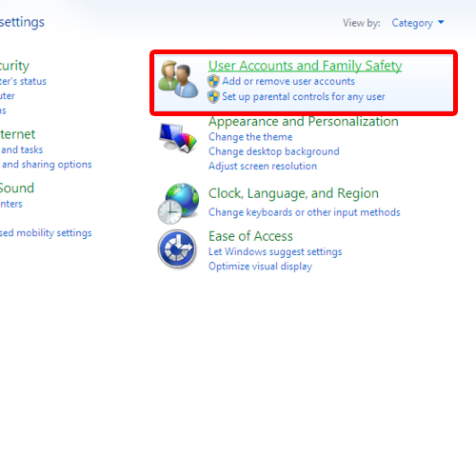The image size is (476, 476).
Task: Open the Appearance and Personalization monitor icon
Action: (x=178, y=138)
